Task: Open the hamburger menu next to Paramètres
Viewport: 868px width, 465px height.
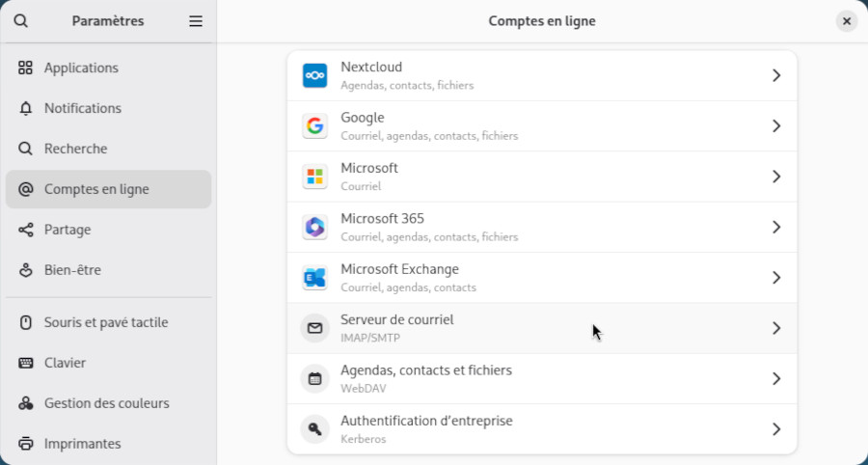Action: coord(196,21)
